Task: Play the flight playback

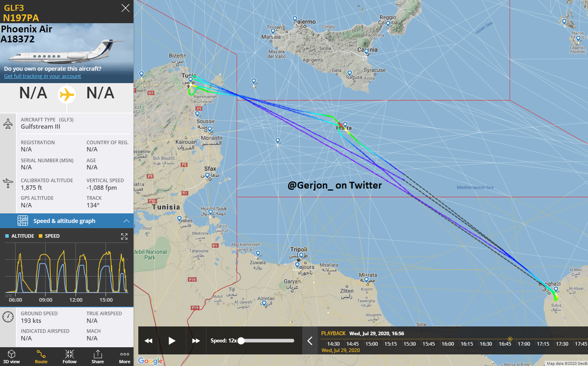Action: [172, 341]
